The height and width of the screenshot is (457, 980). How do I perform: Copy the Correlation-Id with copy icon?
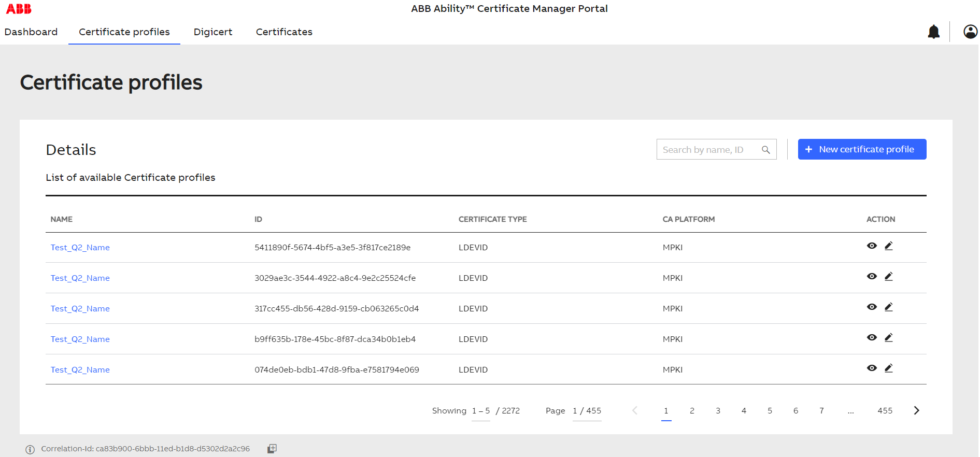pos(272,449)
